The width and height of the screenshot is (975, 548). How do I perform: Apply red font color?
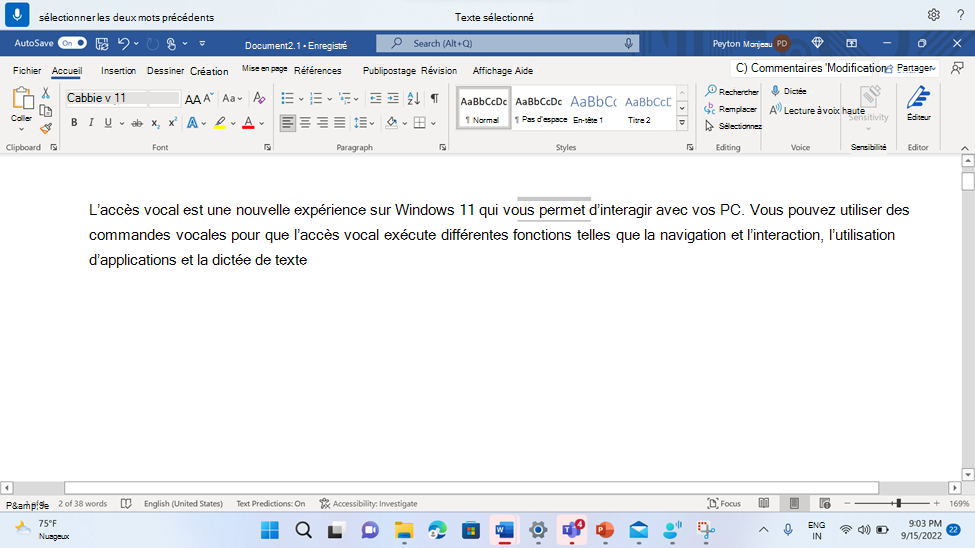248,123
